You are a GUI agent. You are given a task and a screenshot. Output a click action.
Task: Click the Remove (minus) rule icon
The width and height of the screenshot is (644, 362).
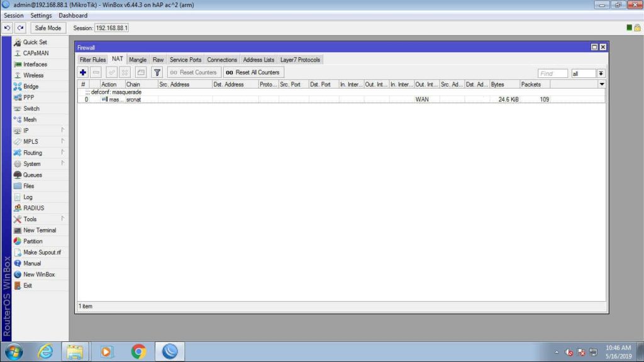pyautogui.click(x=96, y=72)
